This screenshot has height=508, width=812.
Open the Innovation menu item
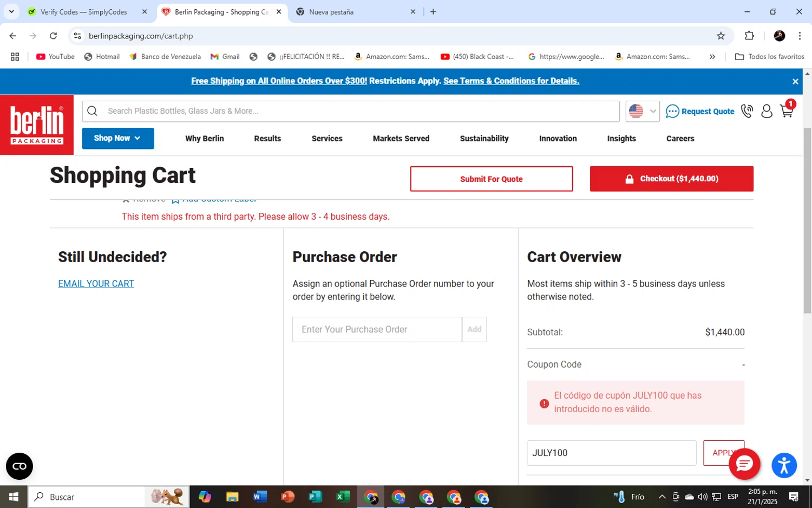click(x=558, y=139)
